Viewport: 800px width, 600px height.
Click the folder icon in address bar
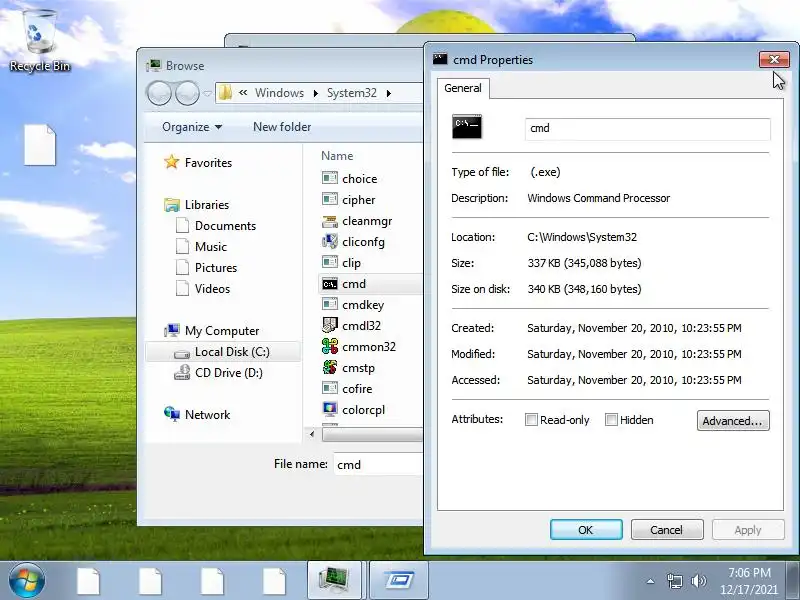point(225,93)
